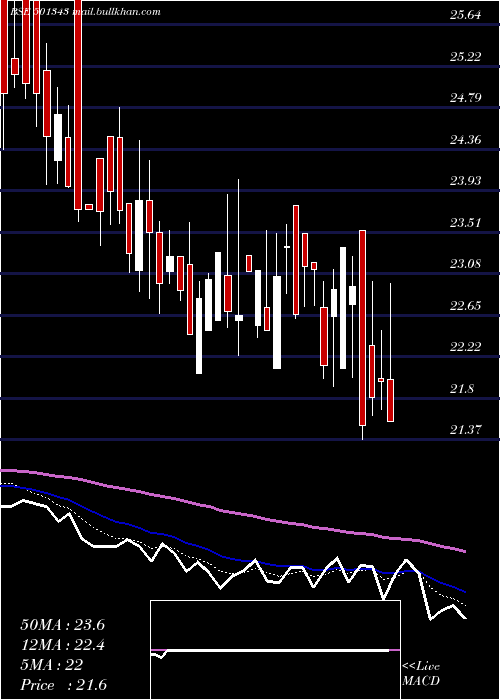
Task: Click the 5MA : 22 readout
Action: (x=52, y=665)
